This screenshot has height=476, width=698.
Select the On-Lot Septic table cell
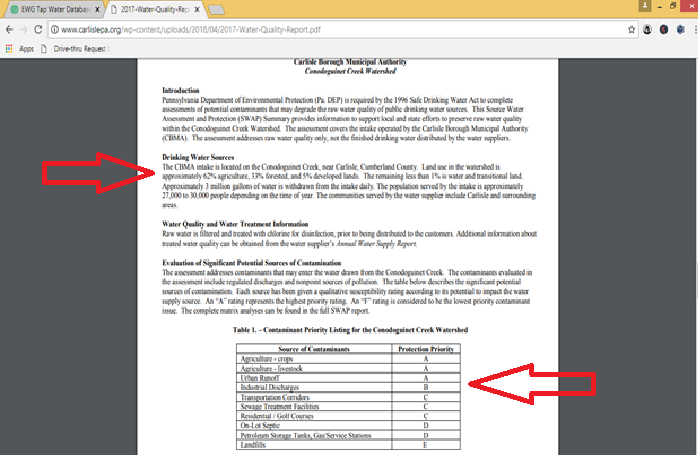pos(314,426)
